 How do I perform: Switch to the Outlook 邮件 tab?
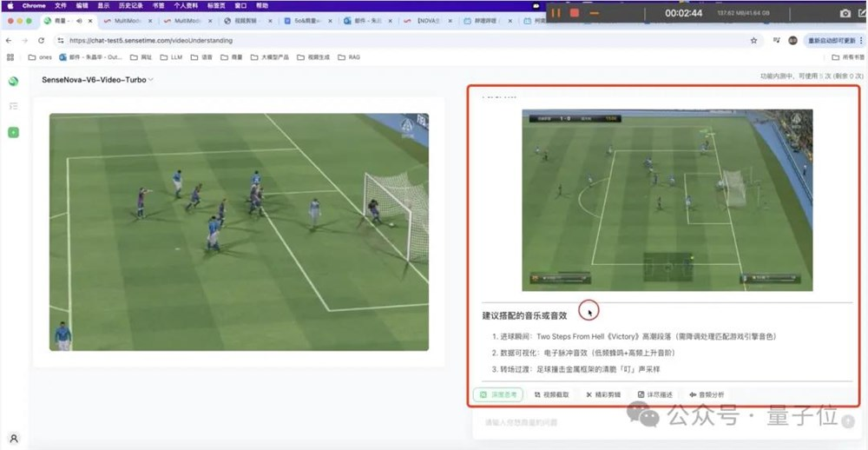pyautogui.click(x=368, y=21)
